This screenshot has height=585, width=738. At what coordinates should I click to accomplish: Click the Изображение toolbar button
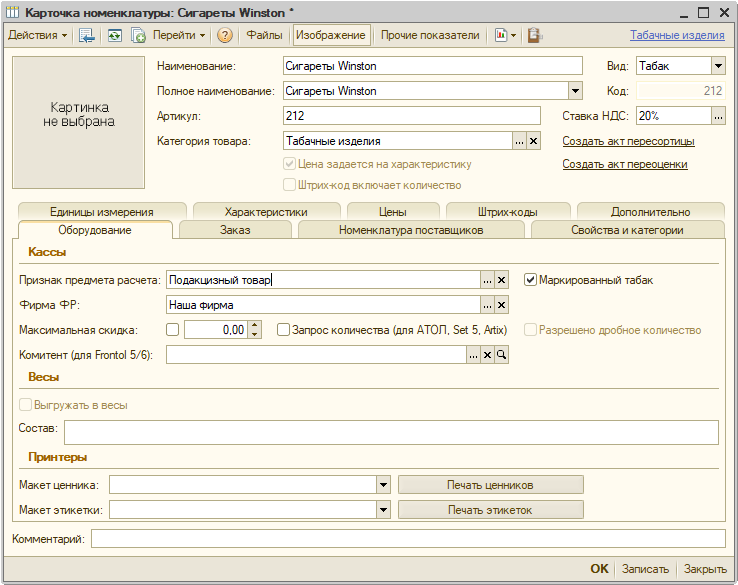(331, 35)
